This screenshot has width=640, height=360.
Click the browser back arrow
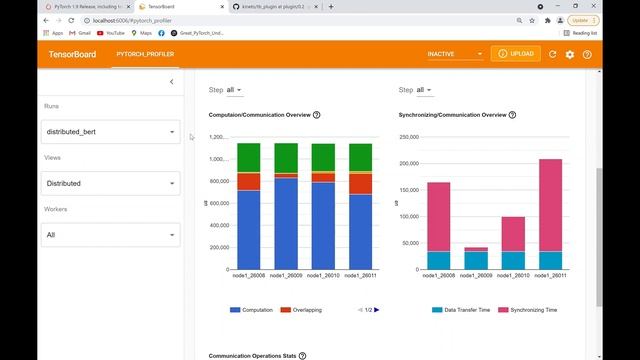pos(46,20)
